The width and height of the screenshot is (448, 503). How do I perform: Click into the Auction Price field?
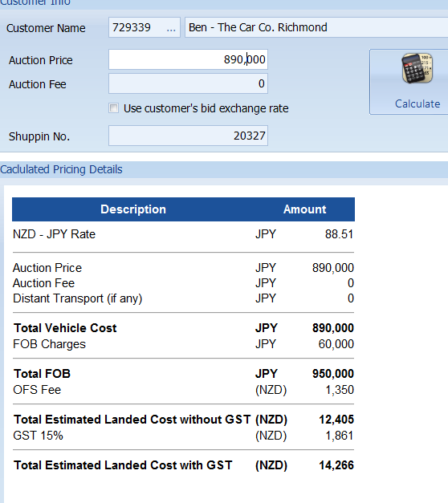[188, 59]
